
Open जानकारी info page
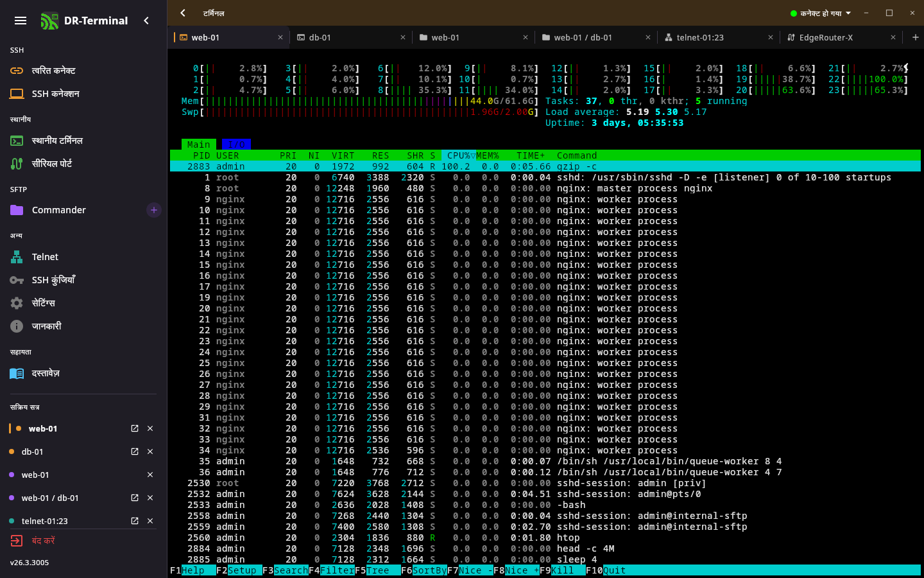pyautogui.click(x=83, y=326)
